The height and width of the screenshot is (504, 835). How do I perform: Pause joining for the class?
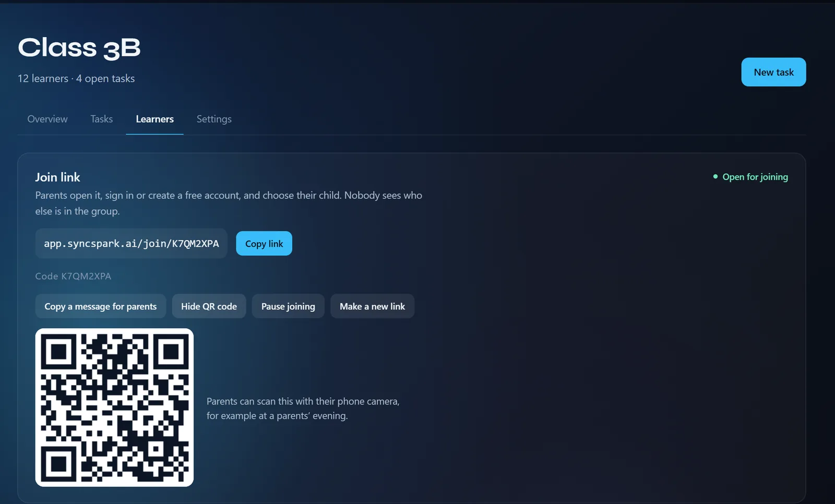pos(288,306)
